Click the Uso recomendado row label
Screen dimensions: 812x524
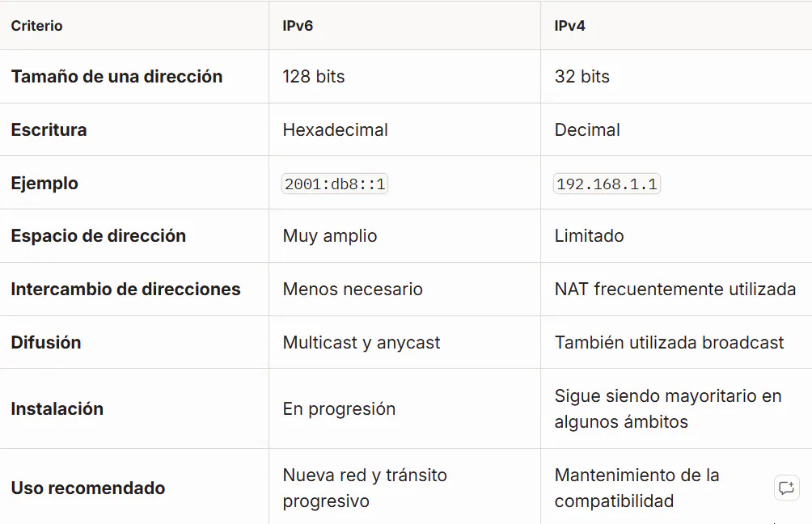click(88, 488)
